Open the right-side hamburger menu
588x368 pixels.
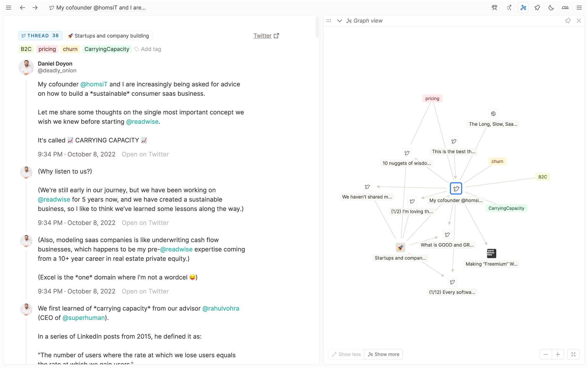click(x=579, y=8)
